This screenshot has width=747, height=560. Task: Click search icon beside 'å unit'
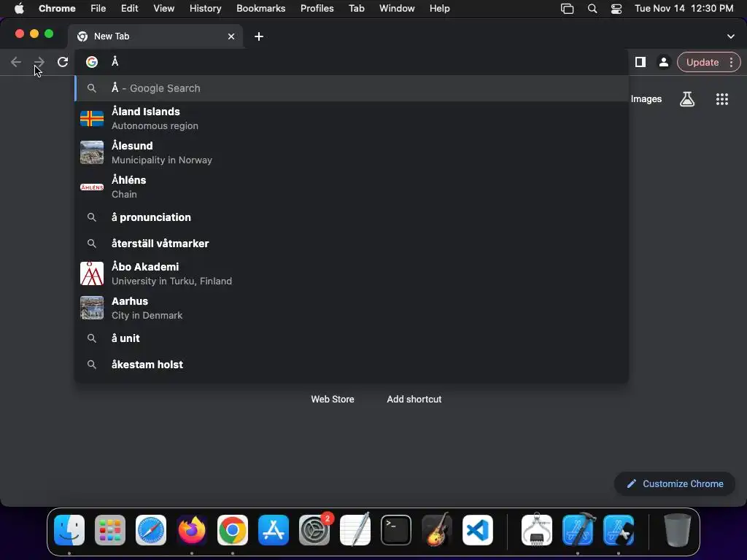(x=91, y=338)
